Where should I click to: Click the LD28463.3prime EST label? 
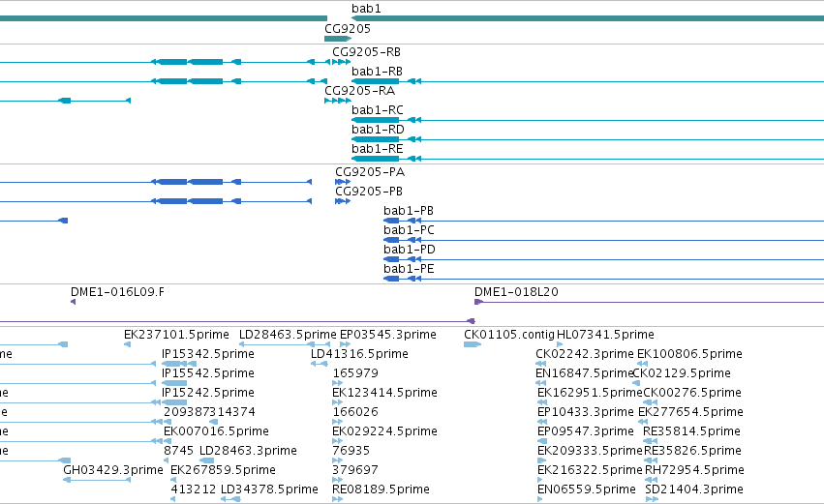(x=248, y=452)
